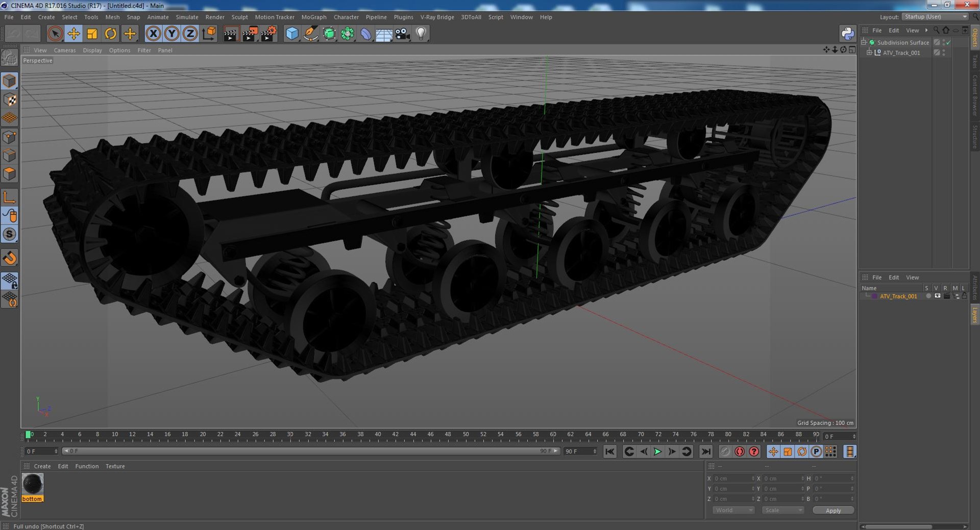Open the Scale mode dropdown
This screenshot has height=530, width=980.
pos(782,511)
